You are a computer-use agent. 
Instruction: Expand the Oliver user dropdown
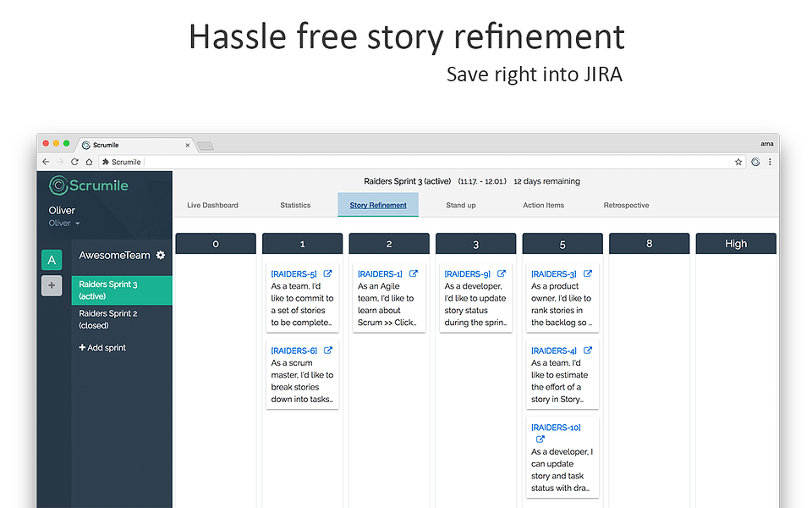(64, 224)
